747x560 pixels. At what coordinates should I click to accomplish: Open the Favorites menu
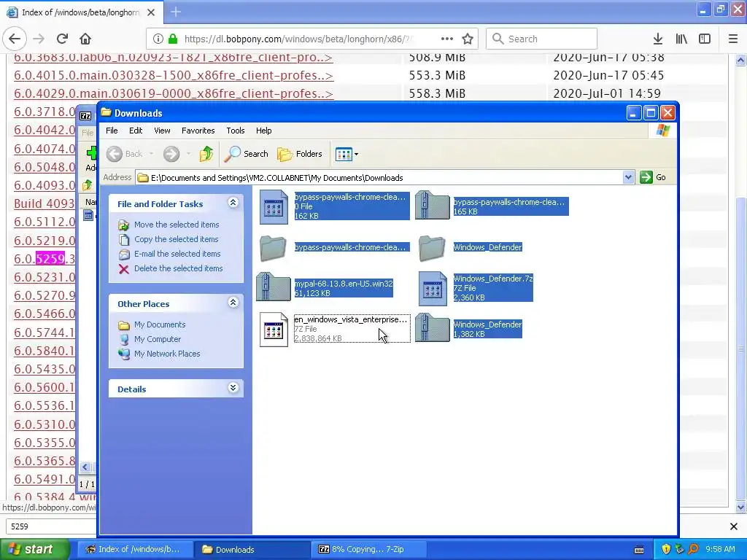pos(198,131)
